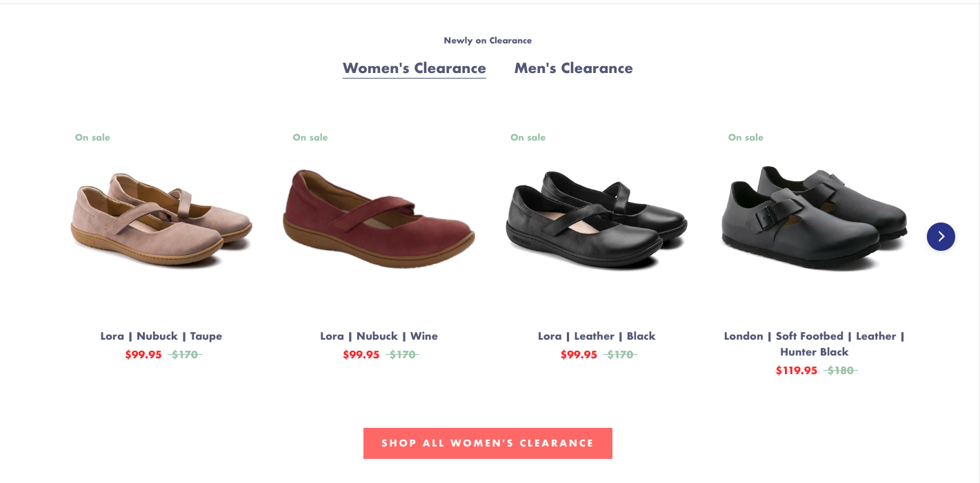Screen dimensions: 980x483
Task: Click London Soft Footbed Leather title link
Action: (x=814, y=344)
